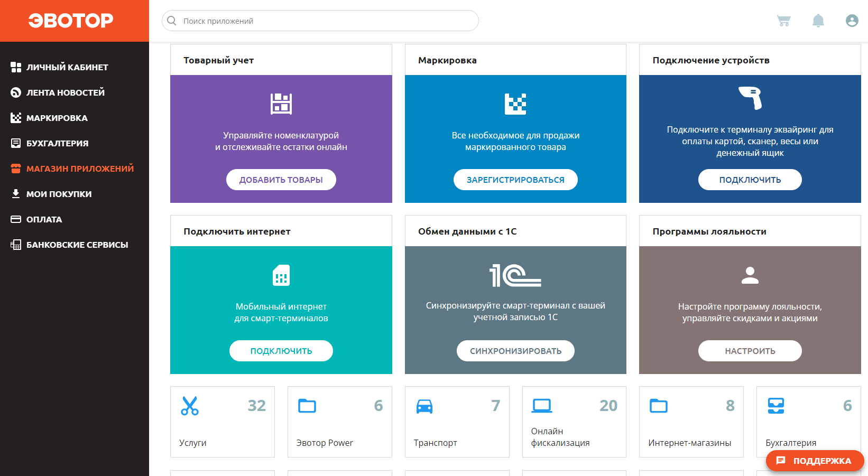Screen dimensions: 868x476
Task: Open the shopping cart icon
Action: coord(783,21)
